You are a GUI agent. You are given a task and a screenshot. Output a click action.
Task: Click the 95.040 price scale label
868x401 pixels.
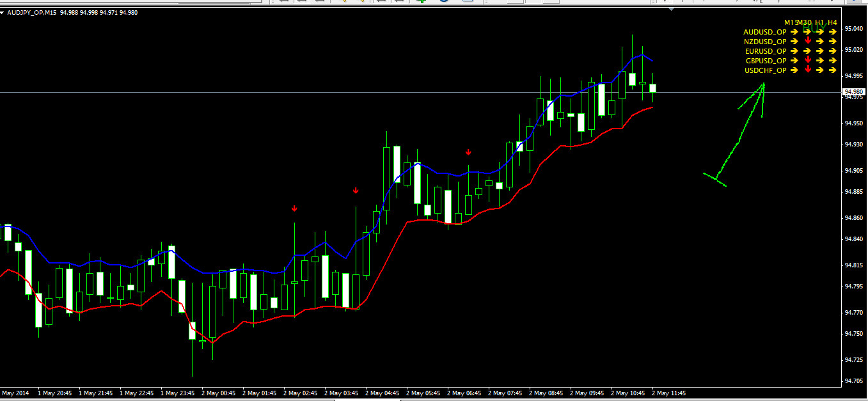point(854,29)
